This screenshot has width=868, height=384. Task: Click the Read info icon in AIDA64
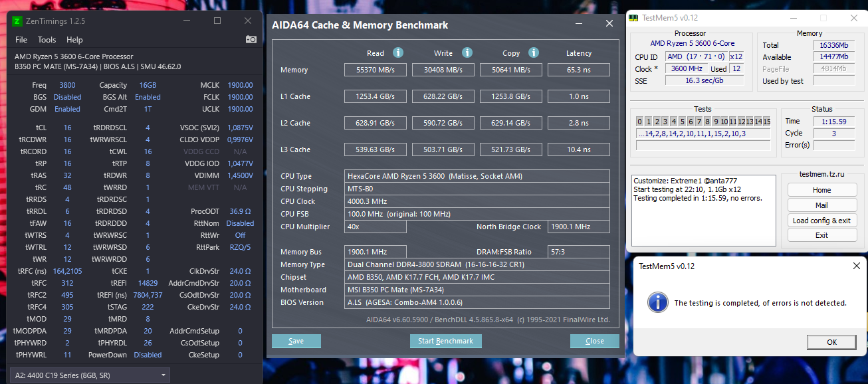pyautogui.click(x=397, y=52)
